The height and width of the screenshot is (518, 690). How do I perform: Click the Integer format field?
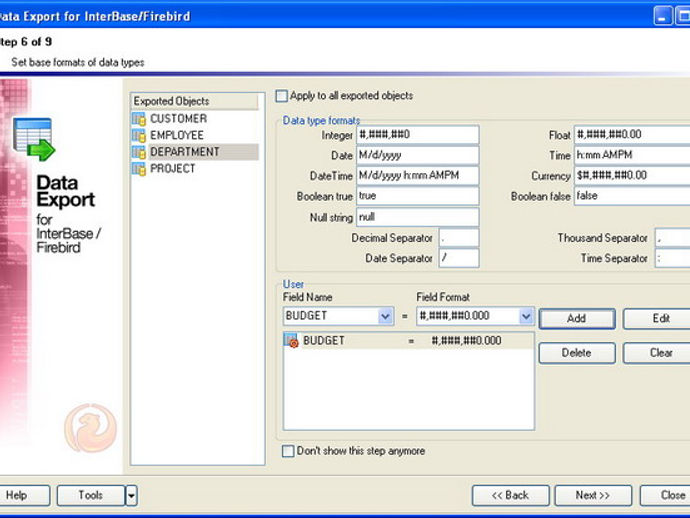point(417,135)
